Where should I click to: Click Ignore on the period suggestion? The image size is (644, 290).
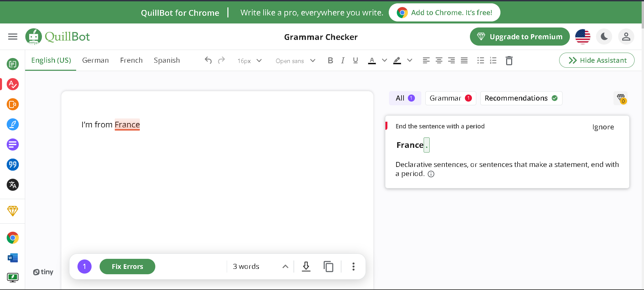tap(603, 127)
